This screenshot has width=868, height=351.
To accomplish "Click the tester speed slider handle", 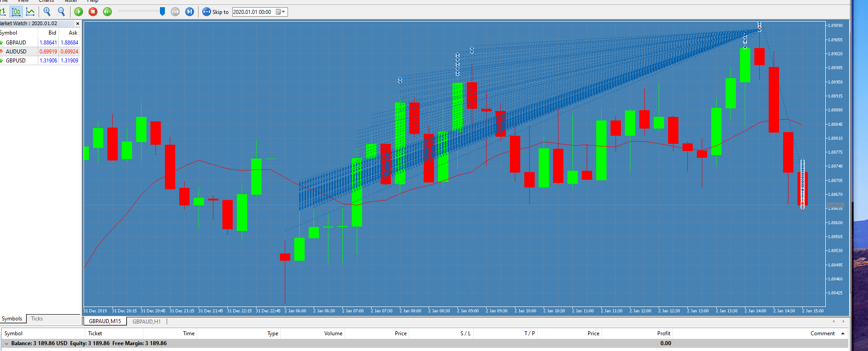I will coord(162,12).
